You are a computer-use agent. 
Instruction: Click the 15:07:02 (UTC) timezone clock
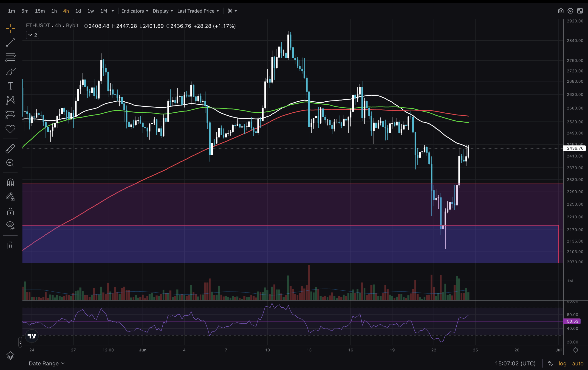click(x=515, y=363)
